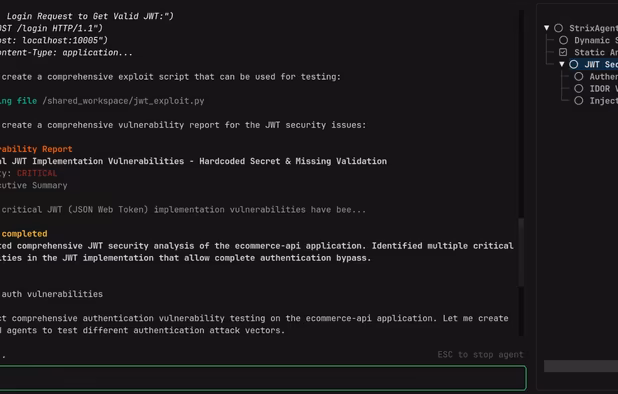Click the status circle of the IDOR row

click(579, 89)
